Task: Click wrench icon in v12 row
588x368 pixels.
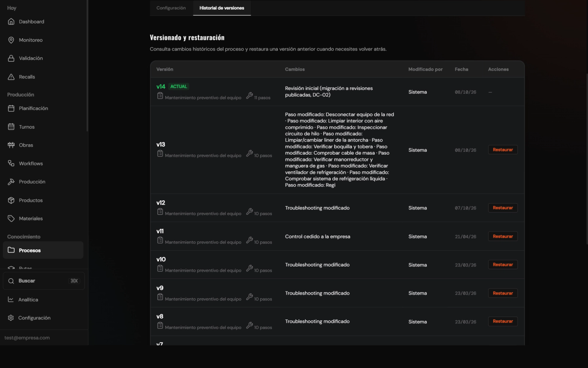Action: click(x=249, y=212)
